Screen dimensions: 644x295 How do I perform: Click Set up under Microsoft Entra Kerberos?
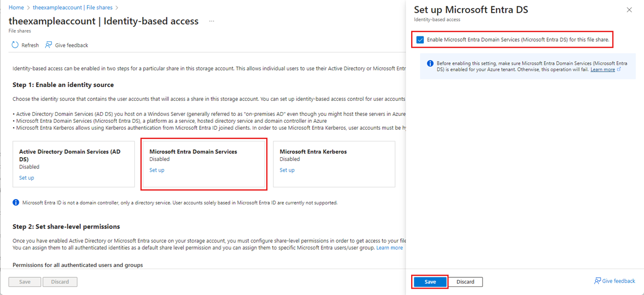(287, 170)
